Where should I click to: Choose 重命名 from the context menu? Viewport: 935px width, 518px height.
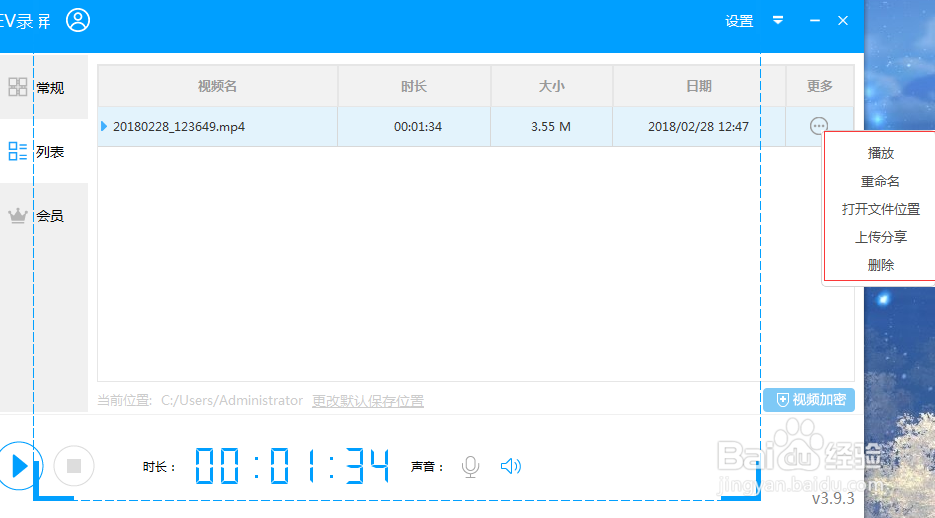click(880, 181)
